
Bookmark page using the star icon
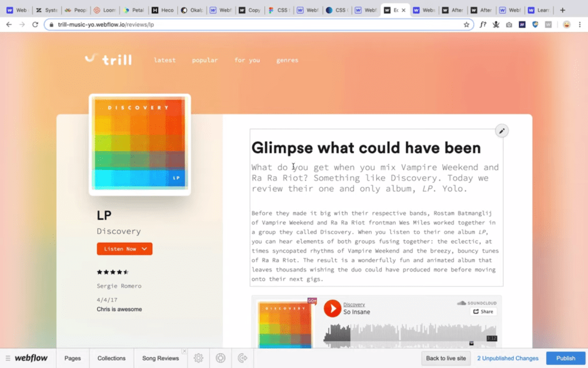(466, 25)
